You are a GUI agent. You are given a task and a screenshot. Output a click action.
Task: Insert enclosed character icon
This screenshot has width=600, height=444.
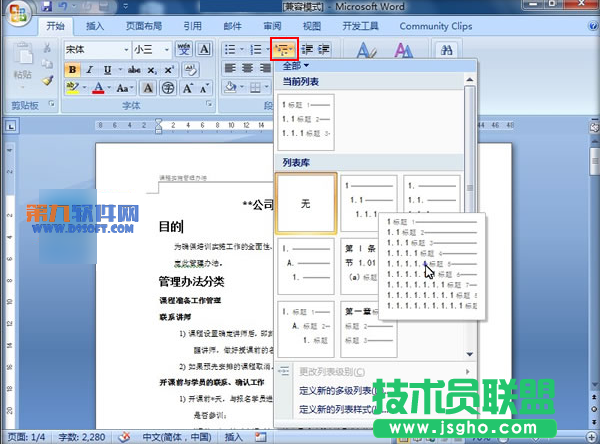click(168, 88)
